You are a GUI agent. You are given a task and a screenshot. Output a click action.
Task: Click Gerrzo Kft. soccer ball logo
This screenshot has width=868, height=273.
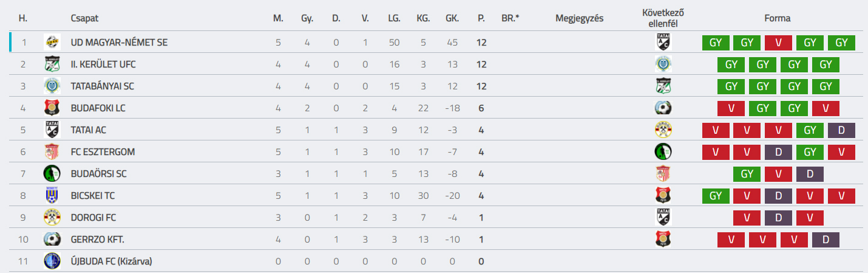pyautogui.click(x=52, y=240)
